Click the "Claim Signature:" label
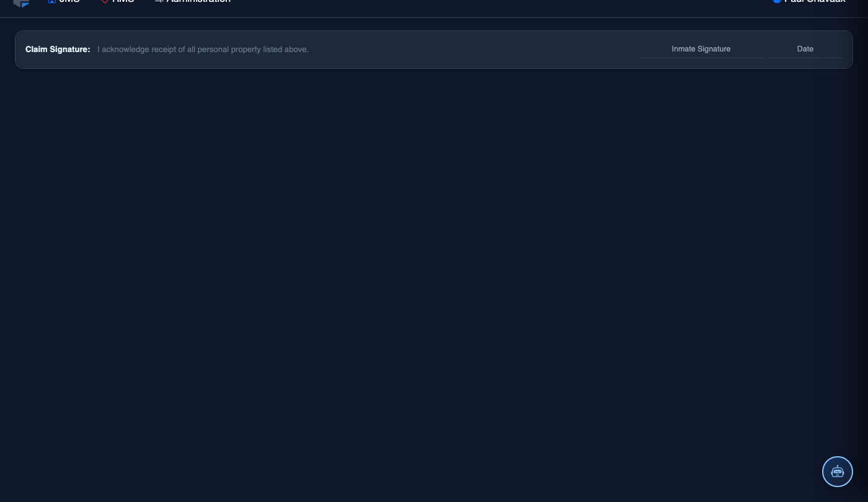Screen dimensions: 868x502 point(58,50)
